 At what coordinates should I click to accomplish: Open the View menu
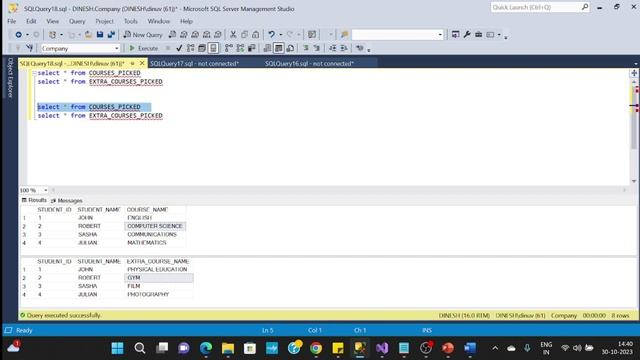(52, 21)
